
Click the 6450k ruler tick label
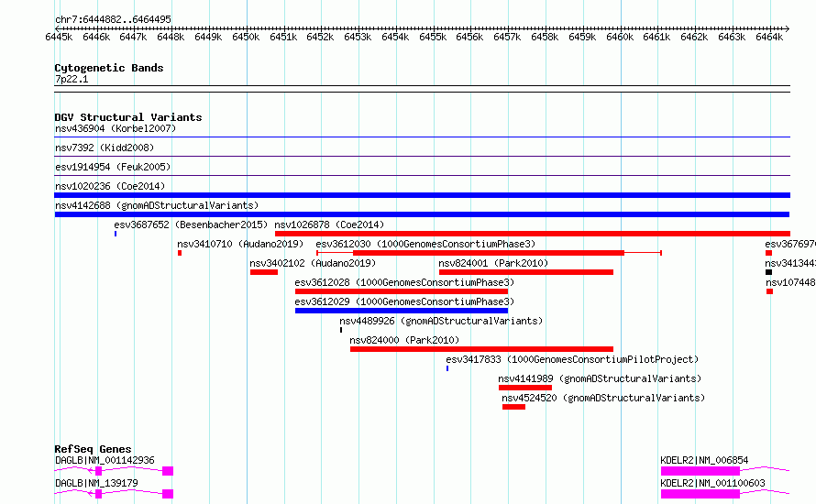click(246, 37)
